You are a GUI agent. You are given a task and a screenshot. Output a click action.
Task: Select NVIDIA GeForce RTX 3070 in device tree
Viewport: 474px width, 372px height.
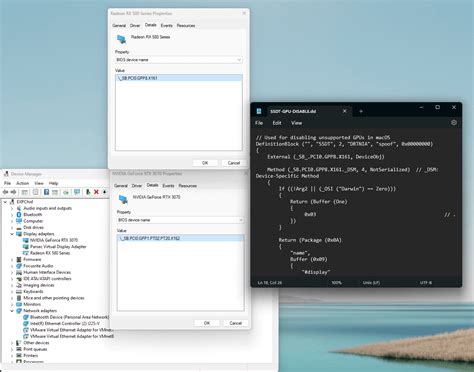tap(54, 240)
